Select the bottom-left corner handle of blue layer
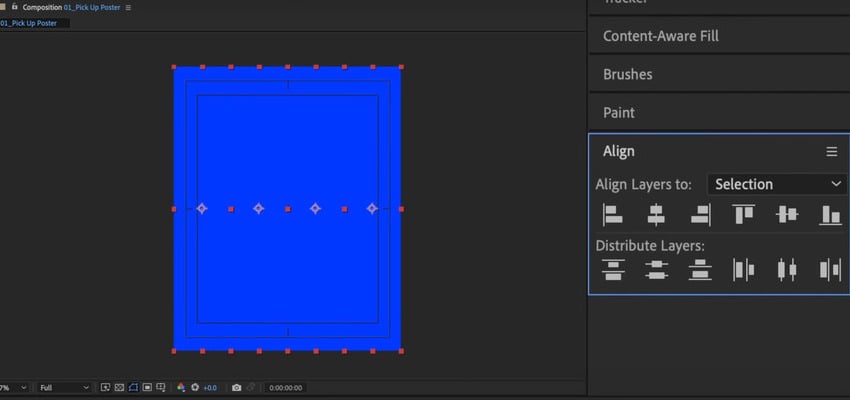Screen dimensions: 850x400 point(174,351)
